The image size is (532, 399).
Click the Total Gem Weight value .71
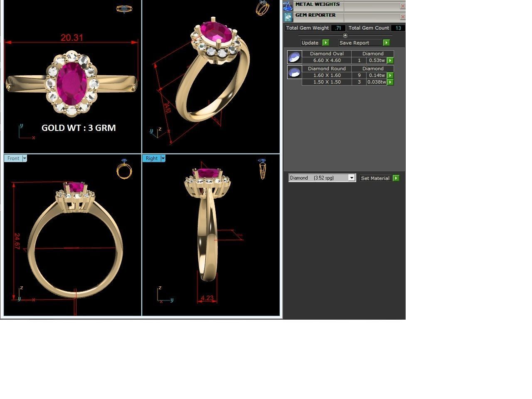point(338,28)
